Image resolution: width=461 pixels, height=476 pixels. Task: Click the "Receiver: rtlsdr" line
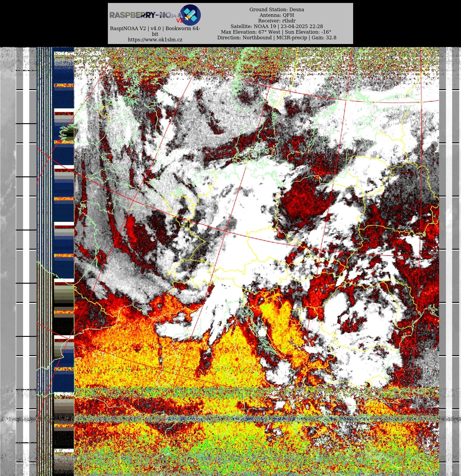277,21
